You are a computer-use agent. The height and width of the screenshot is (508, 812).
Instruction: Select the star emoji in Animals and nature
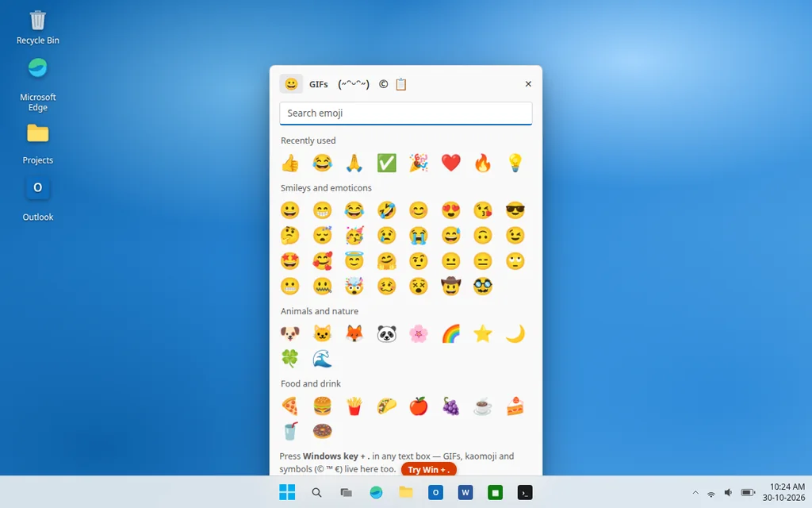tap(483, 333)
